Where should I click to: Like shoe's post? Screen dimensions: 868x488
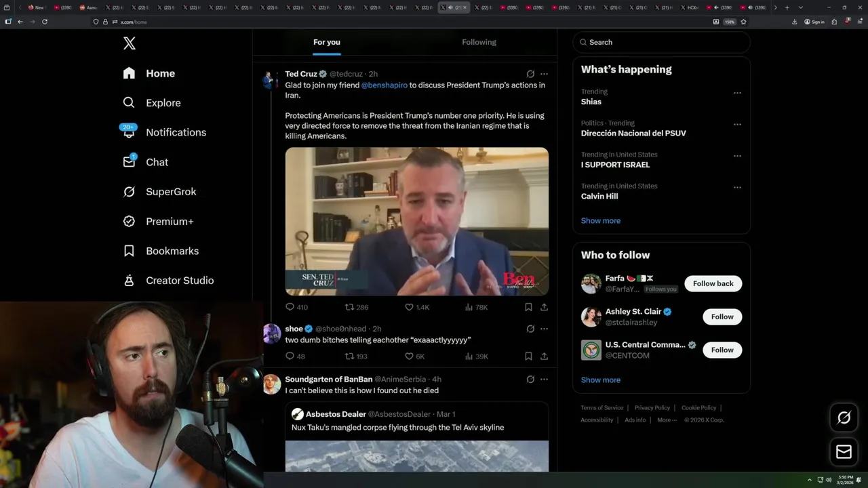click(414, 356)
